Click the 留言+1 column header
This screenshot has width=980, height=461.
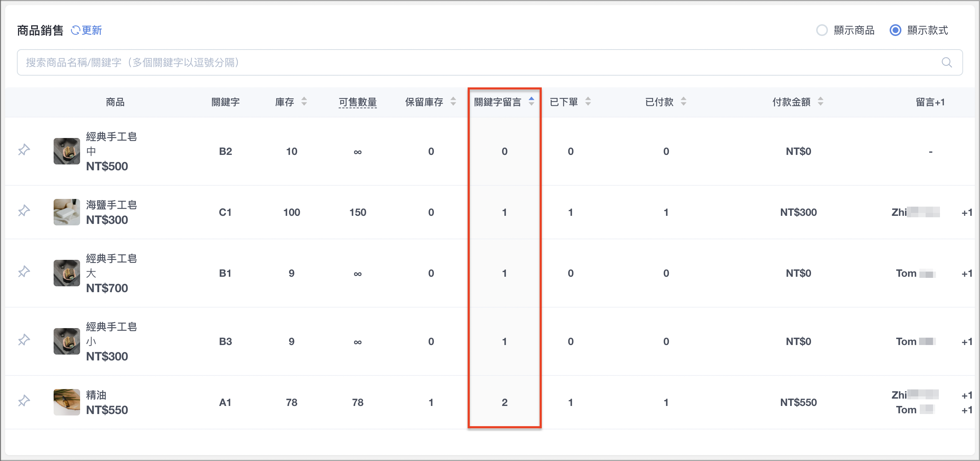[x=930, y=102]
